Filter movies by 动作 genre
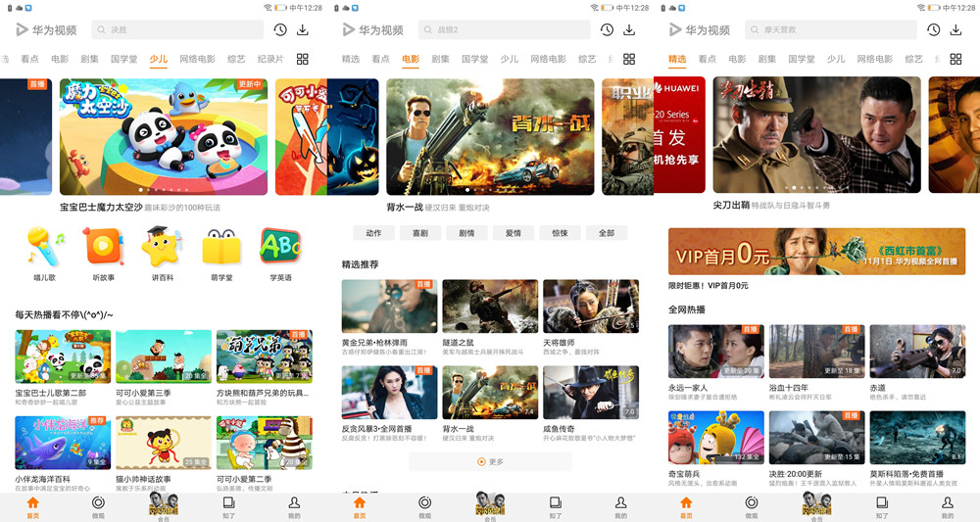The width and height of the screenshot is (980, 522). click(x=373, y=233)
